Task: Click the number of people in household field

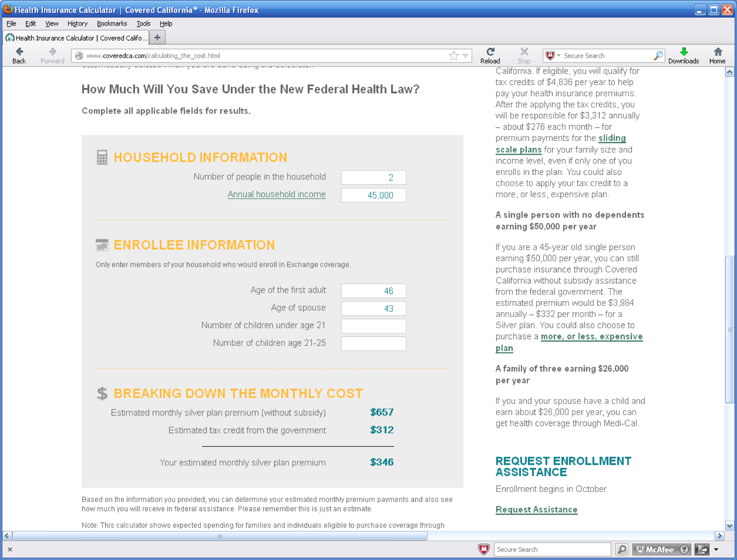Action: (x=374, y=177)
